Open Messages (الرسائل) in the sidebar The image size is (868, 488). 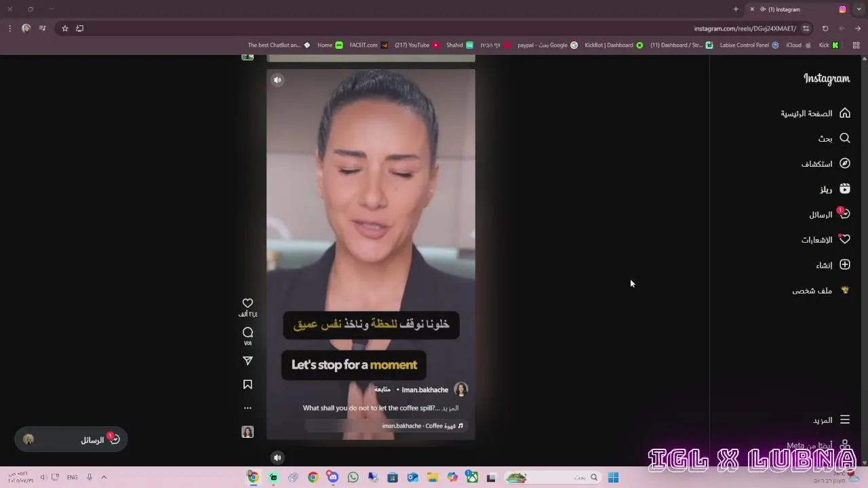tap(829, 214)
